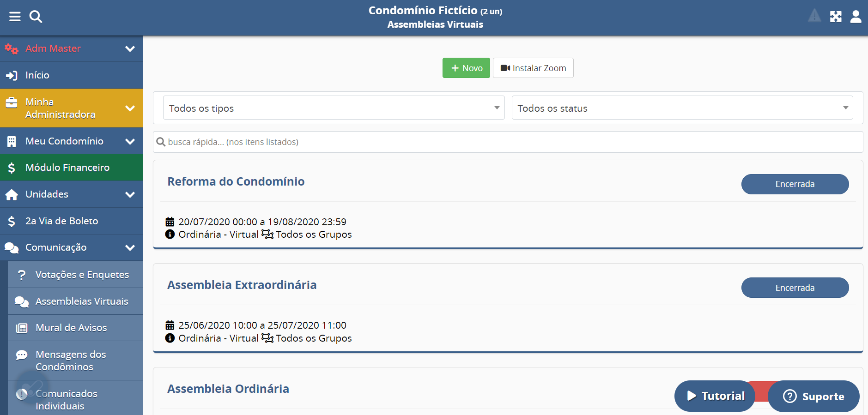
Task: Expand the Unidades sidebar section
Action: point(130,194)
